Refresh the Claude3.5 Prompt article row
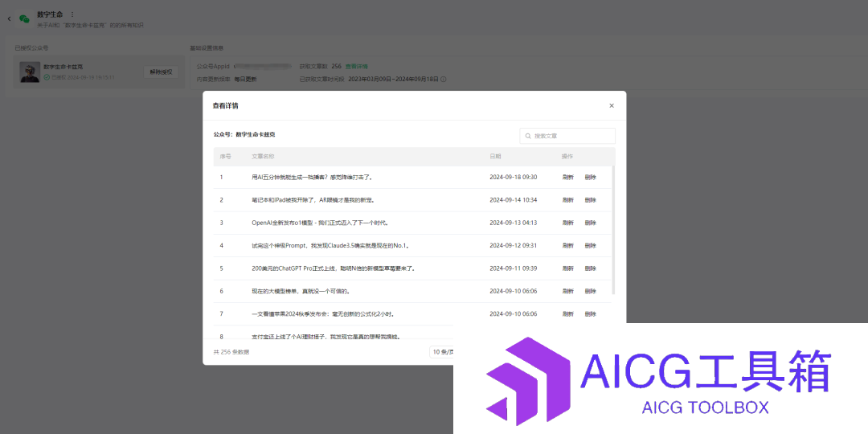The height and width of the screenshot is (434, 868). tap(568, 245)
